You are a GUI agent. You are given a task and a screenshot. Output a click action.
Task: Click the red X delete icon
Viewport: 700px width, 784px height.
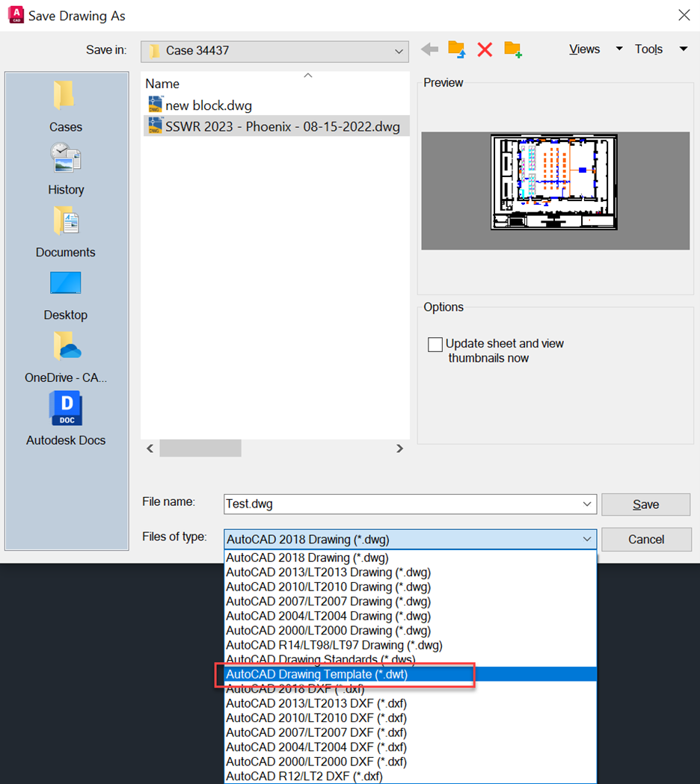485,49
